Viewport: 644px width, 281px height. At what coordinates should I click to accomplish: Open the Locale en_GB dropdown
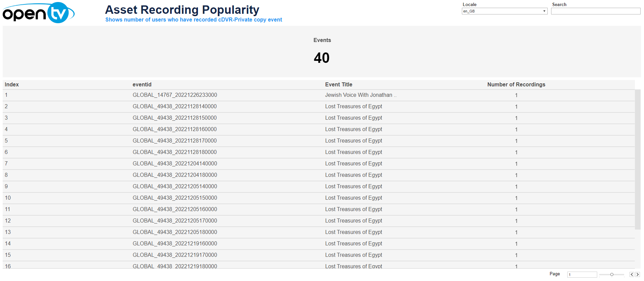[504, 11]
